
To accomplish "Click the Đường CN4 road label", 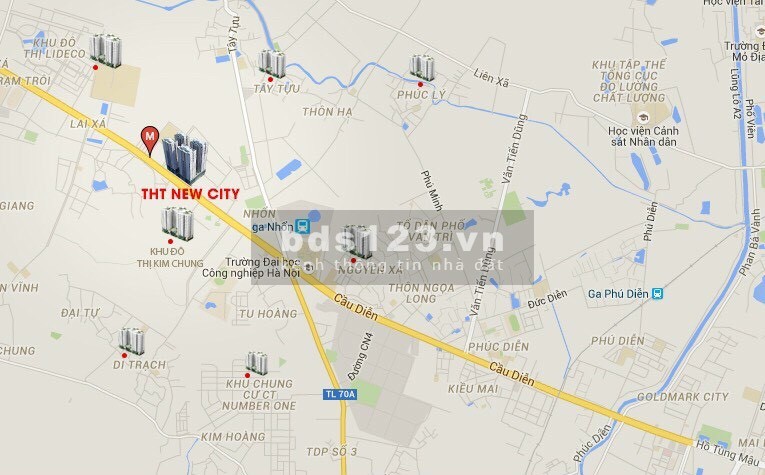I will point(361,356).
